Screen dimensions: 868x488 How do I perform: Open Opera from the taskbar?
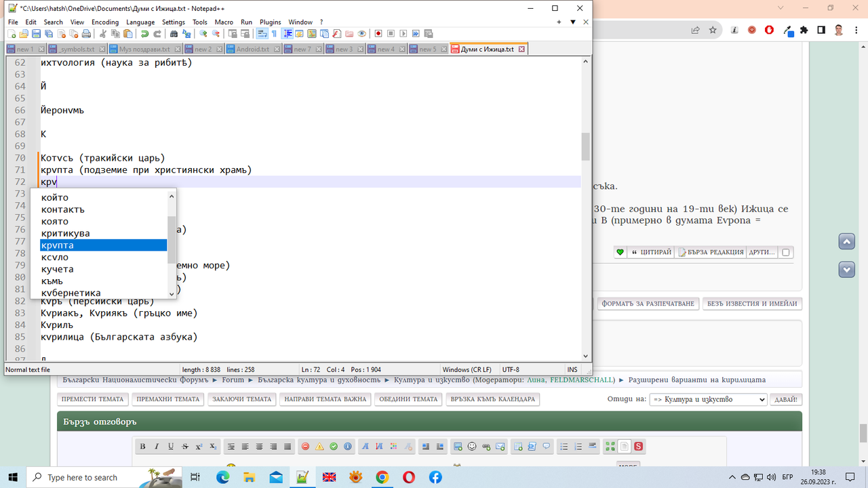click(409, 477)
